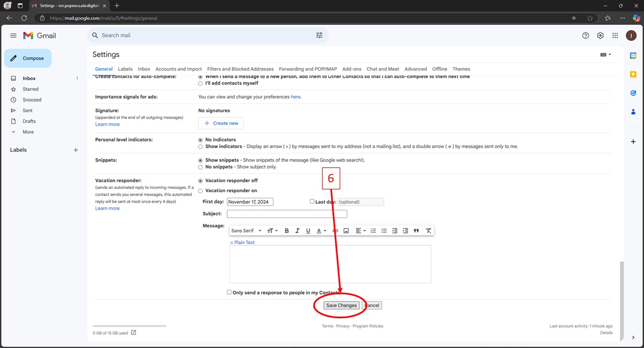Click the Save Changes button
This screenshot has width=644, height=348.
point(341,306)
